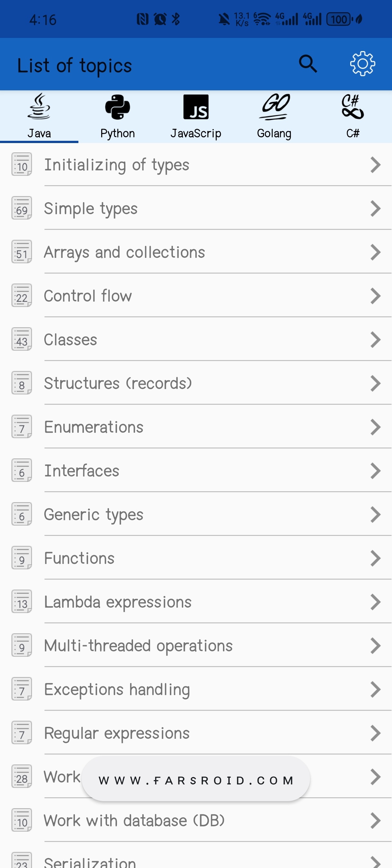392x868 pixels.
Task: Tap the Python snake logo icon
Action: (x=118, y=107)
